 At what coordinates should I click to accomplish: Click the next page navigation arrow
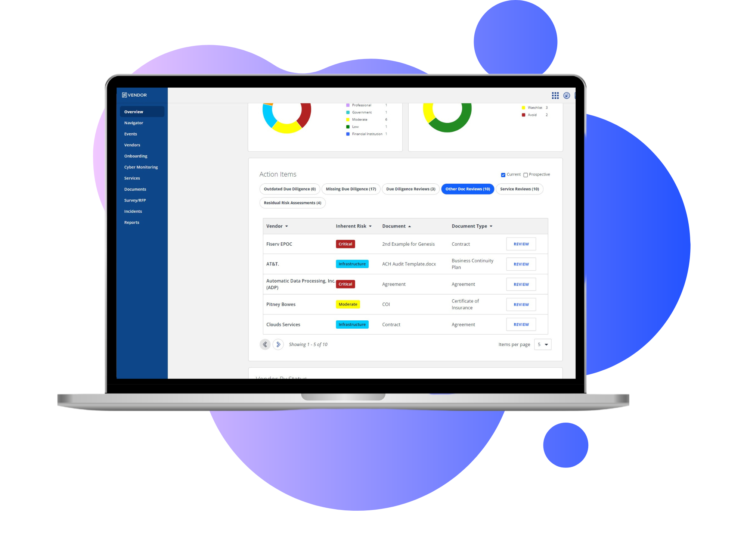pos(278,343)
